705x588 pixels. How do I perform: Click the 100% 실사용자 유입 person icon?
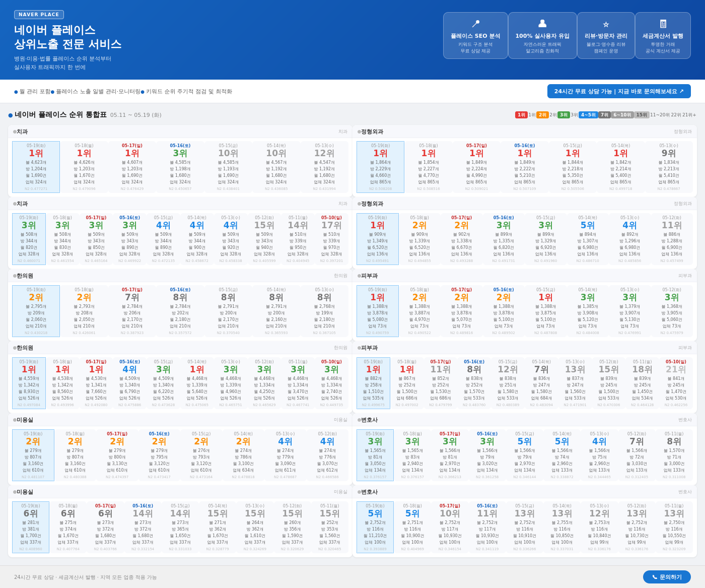pyautogui.click(x=542, y=23)
